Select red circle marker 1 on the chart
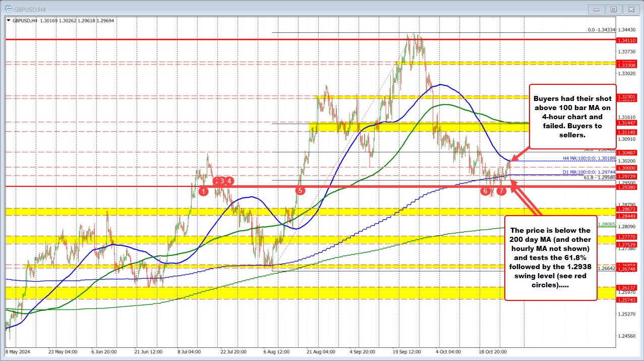The height and width of the screenshot is (361, 644). pyautogui.click(x=204, y=191)
